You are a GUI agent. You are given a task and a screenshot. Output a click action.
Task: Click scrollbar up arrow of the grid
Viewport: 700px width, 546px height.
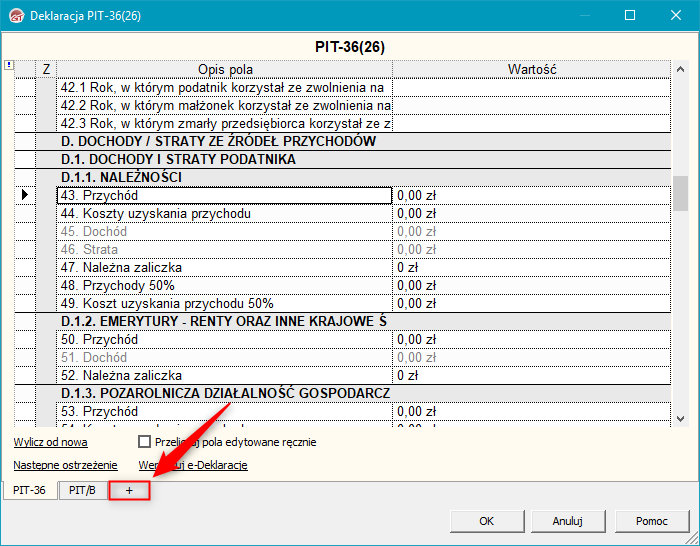[x=680, y=69]
